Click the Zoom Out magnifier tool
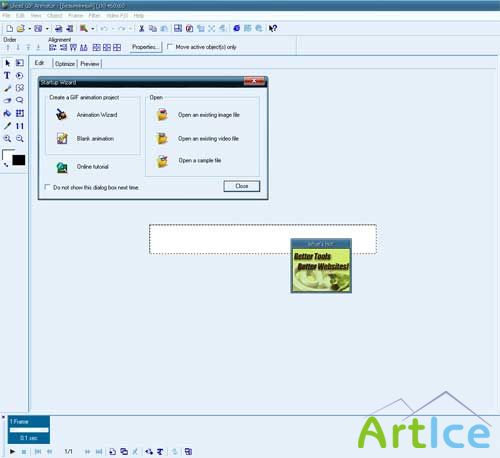Viewport: 500px width, 458px height. 20,139
